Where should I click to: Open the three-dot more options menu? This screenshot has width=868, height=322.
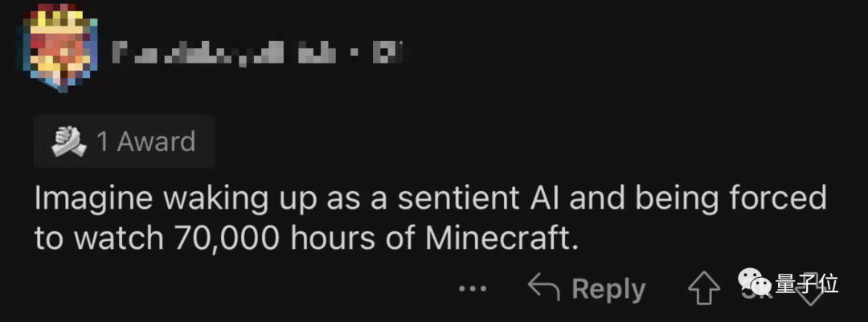(x=473, y=289)
